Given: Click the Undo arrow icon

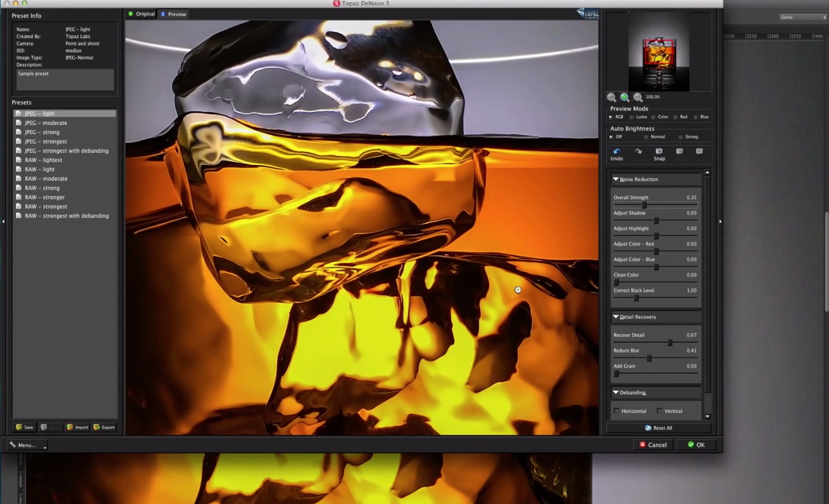Looking at the screenshot, I should 616,151.
